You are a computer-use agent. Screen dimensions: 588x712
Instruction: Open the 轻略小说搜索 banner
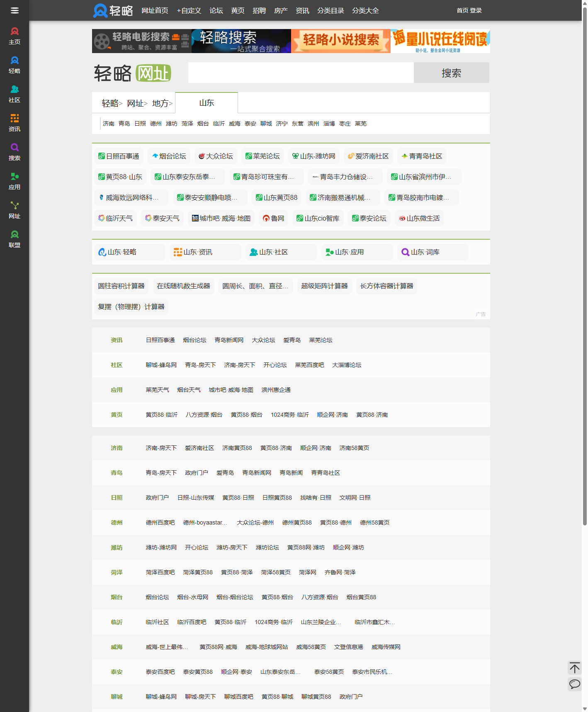pyautogui.click(x=340, y=41)
